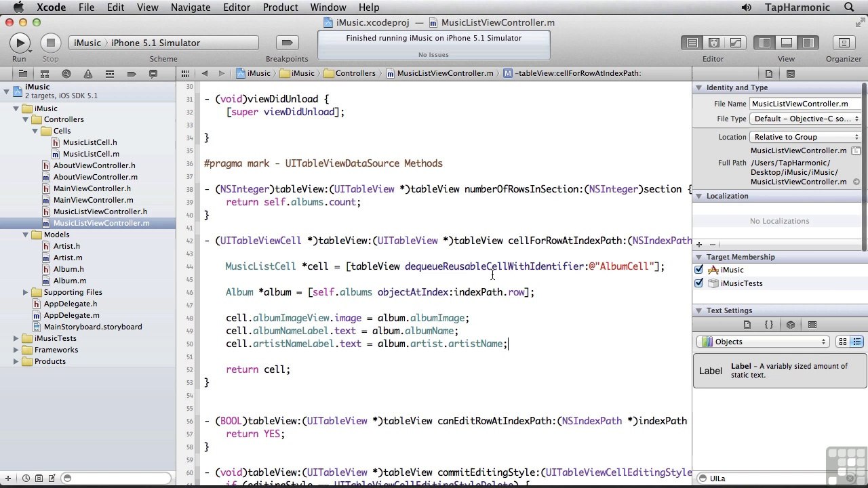Open the Debug navigator

[109, 73]
